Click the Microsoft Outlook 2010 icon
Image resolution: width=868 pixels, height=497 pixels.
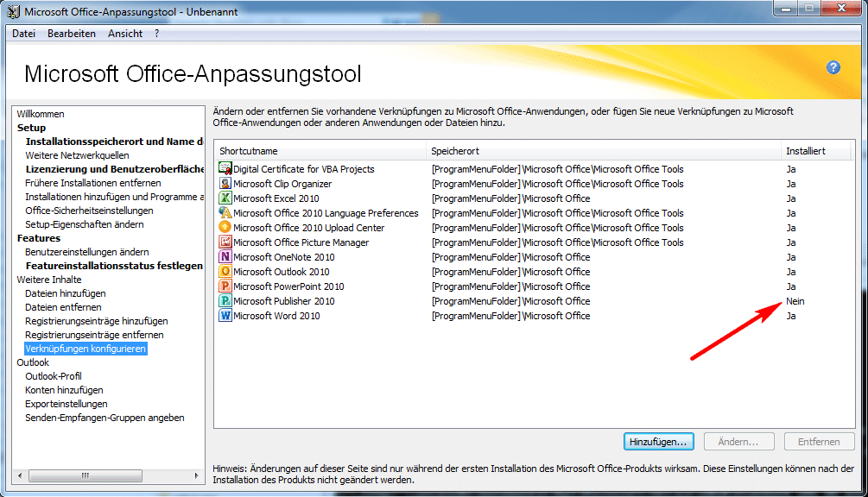coord(225,272)
